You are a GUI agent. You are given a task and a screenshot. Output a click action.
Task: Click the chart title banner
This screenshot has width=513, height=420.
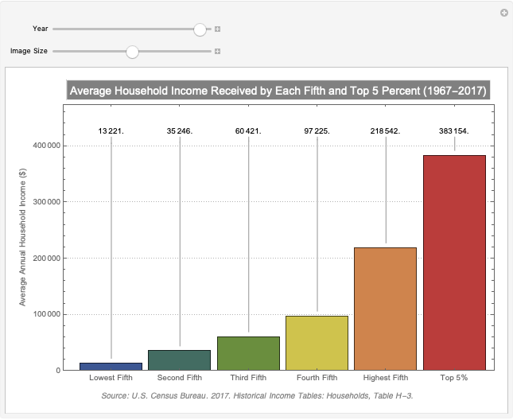tap(278, 90)
